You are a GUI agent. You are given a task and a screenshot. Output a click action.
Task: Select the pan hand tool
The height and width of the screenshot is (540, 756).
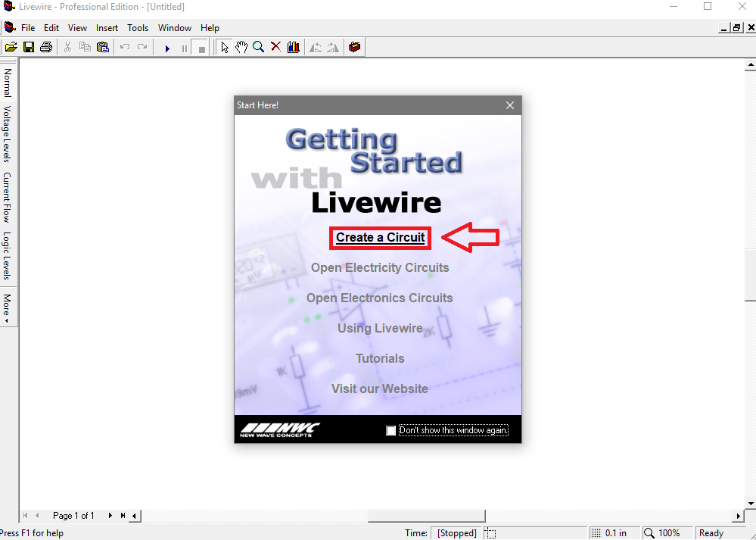point(241,46)
